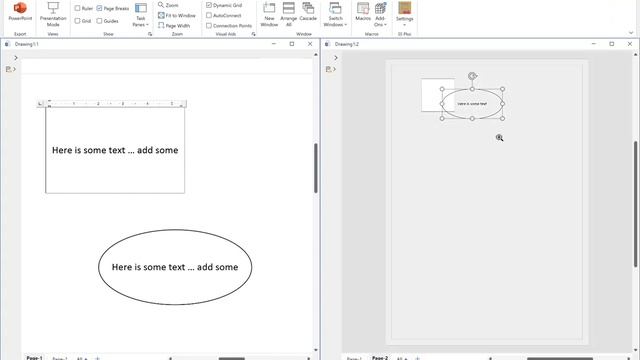Click Arrange All windows
The width and height of the screenshot is (640, 360).
coord(289,14)
